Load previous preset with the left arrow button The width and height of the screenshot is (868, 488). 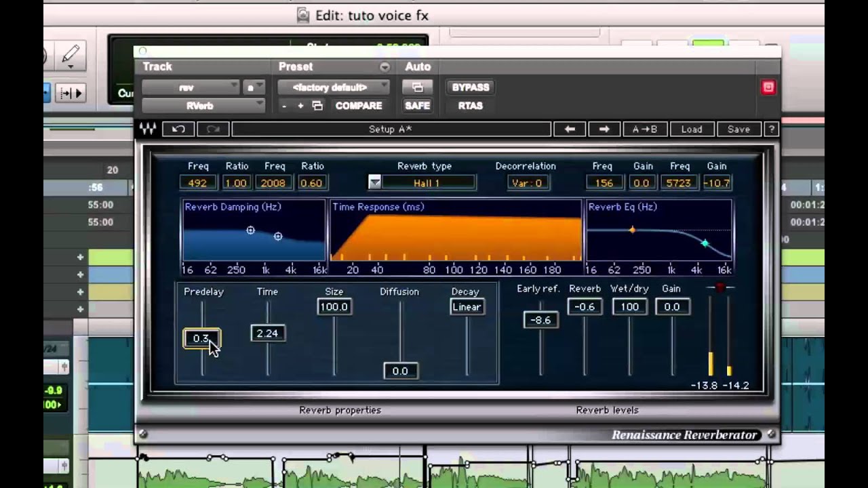point(570,129)
